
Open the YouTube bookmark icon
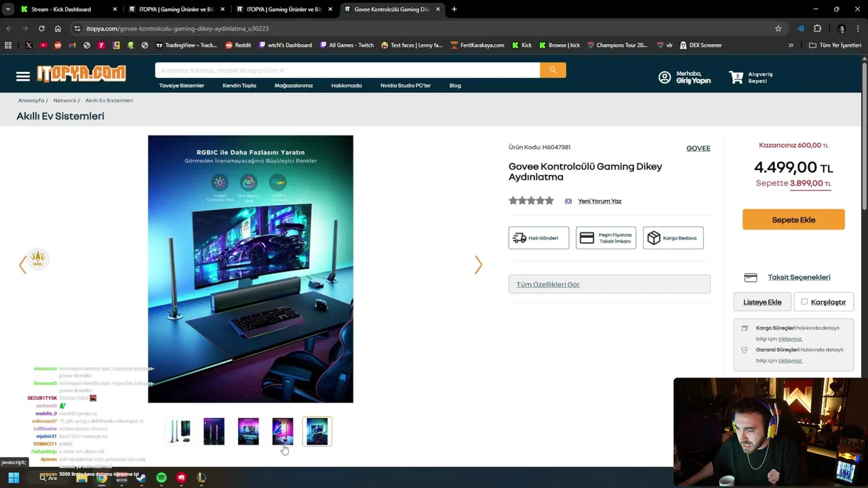pyautogui.click(x=43, y=45)
